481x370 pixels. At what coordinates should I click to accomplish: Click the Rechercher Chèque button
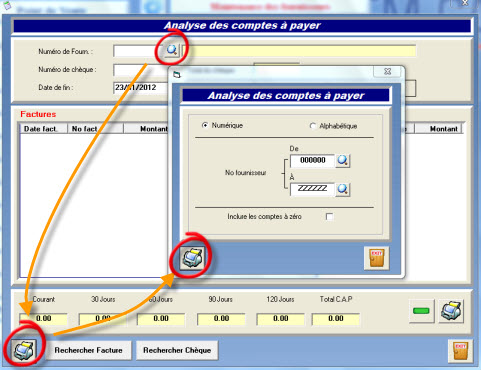pos(177,350)
